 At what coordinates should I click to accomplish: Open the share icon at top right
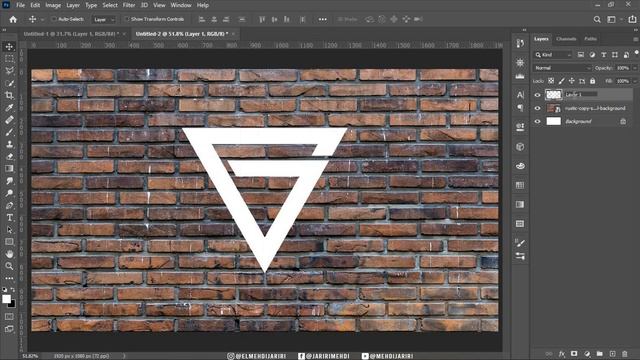(632, 19)
